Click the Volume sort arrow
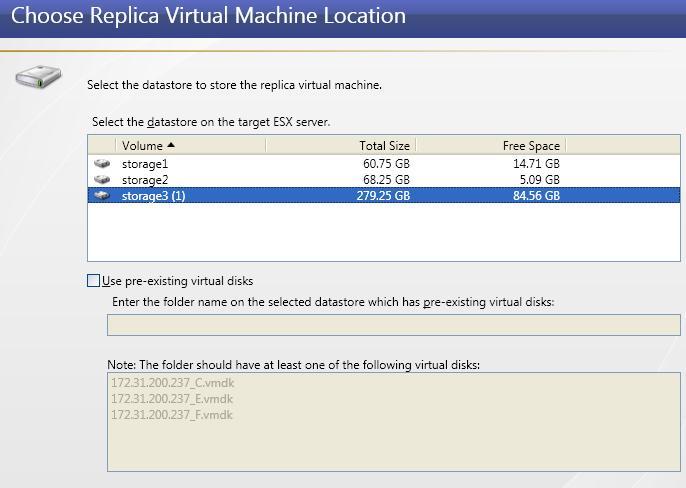The height and width of the screenshot is (488, 686). 171,145
